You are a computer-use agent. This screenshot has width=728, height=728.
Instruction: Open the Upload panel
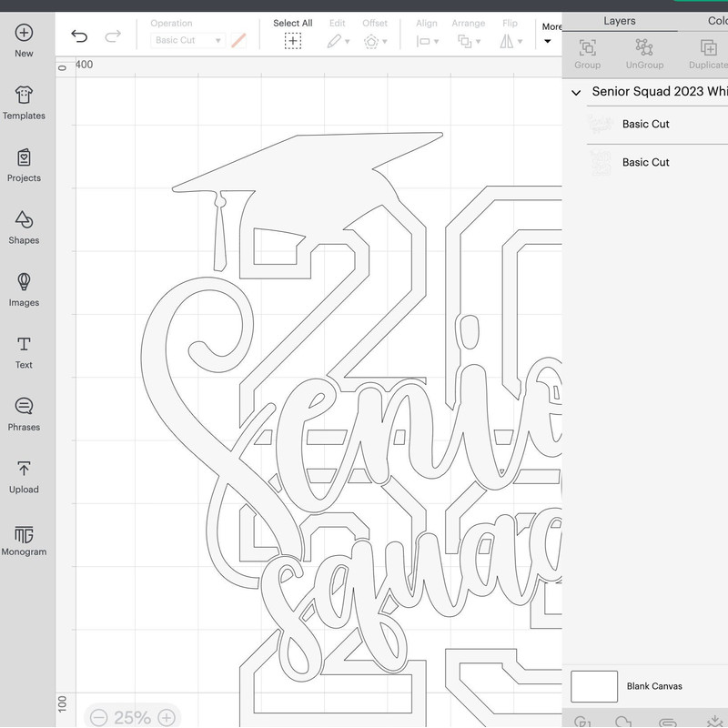[x=24, y=476]
